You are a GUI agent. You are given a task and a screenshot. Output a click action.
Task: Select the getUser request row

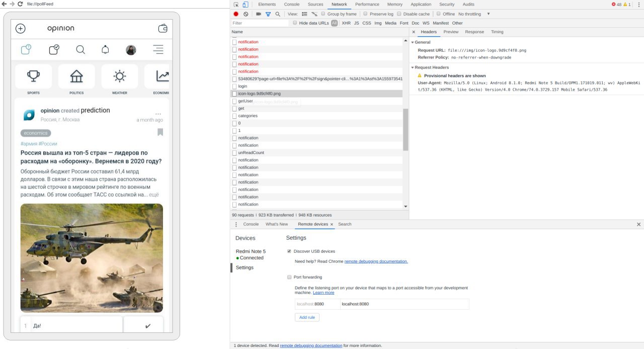click(x=317, y=101)
